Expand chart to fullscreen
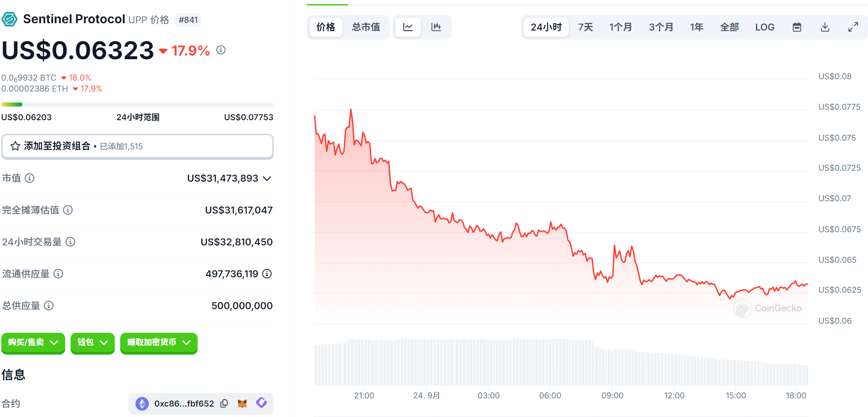This screenshot has height=417, width=868. (x=853, y=27)
